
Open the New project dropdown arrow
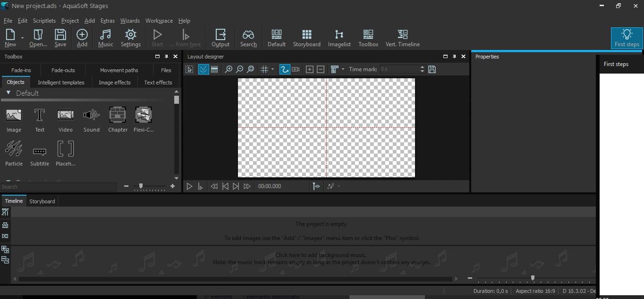pos(22,38)
